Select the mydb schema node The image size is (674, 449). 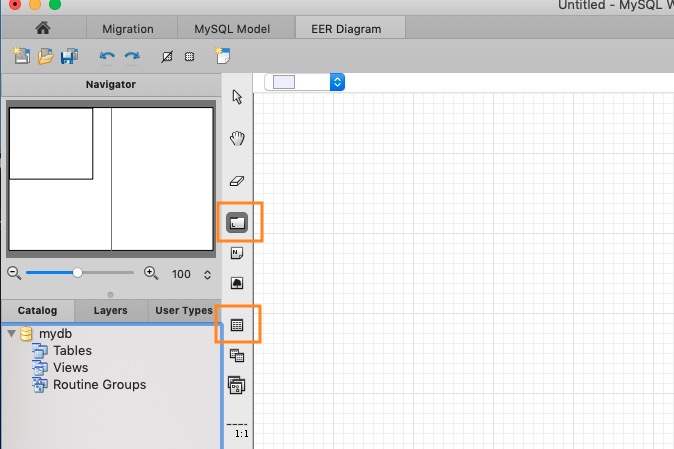pyautogui.click(x=55, y=333)
